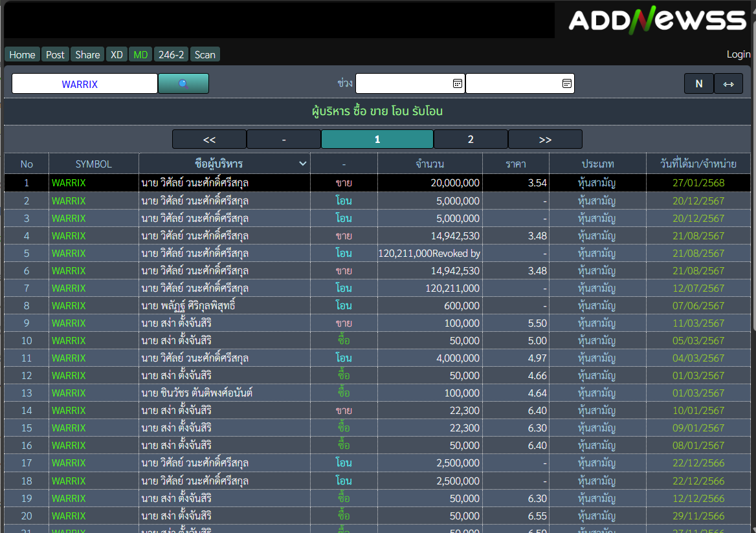This screenshot has height=533, width=756.
Task: Click the ราคา column header
Action: 516,164
